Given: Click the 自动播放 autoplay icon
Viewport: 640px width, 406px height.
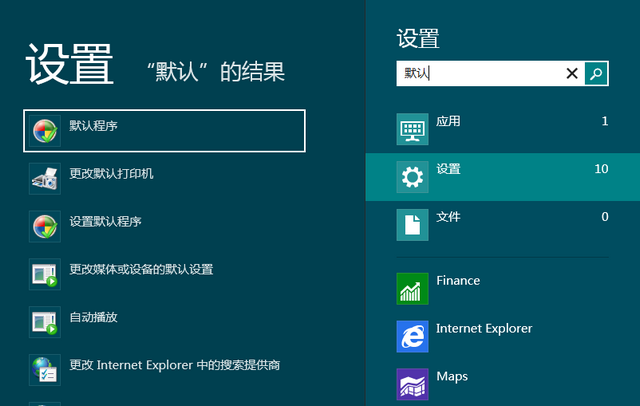Looking at the screenshot, I should (x=45, y=322).
